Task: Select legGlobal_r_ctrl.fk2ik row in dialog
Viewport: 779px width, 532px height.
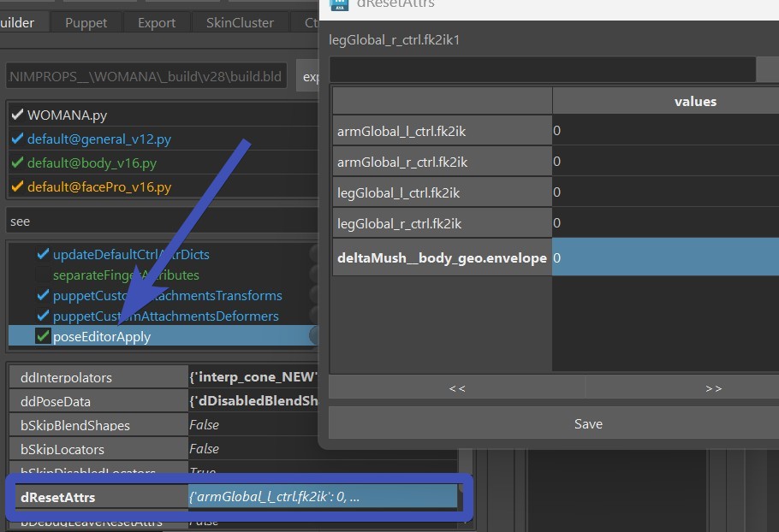Action: (x=443, y=223)
